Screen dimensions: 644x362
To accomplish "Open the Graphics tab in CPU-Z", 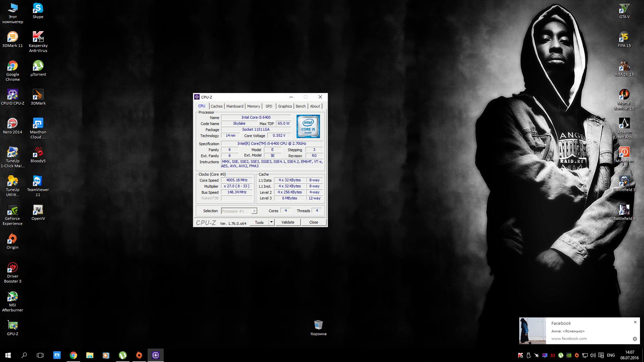I will click(285, 106).
